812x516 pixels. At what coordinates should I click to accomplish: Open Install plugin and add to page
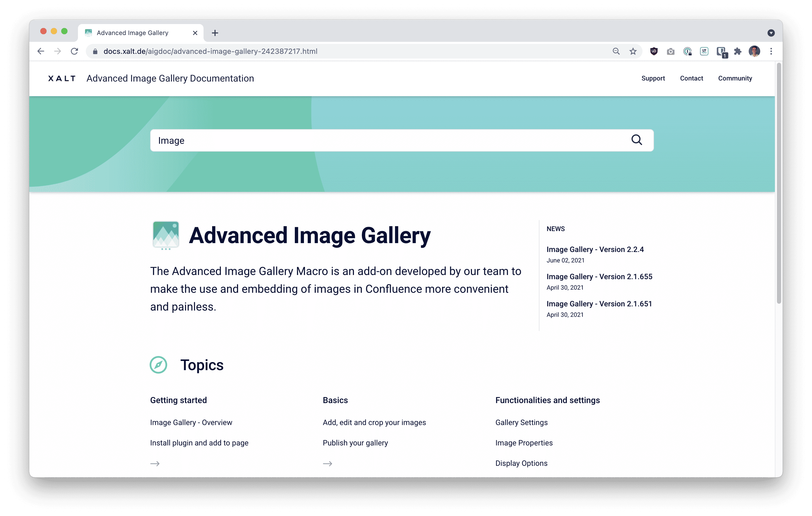199,443
